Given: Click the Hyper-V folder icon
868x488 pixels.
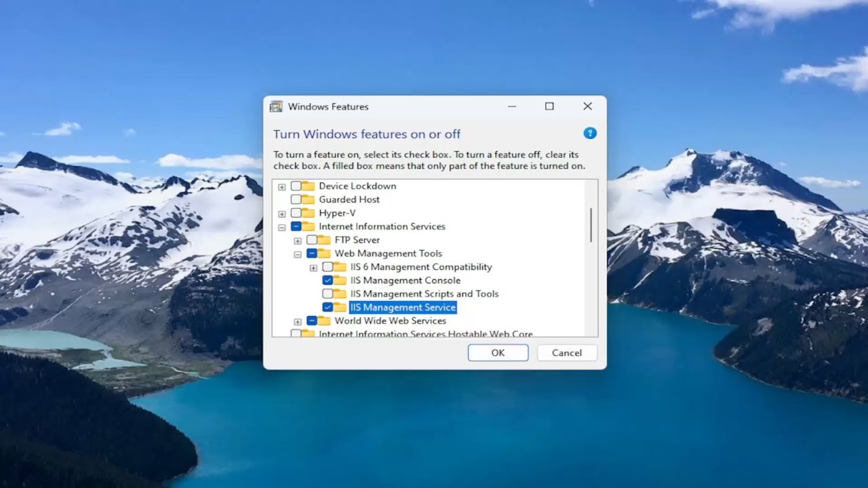Looking at the screenshot, I should pyautogui.click(x=309, y=213).
